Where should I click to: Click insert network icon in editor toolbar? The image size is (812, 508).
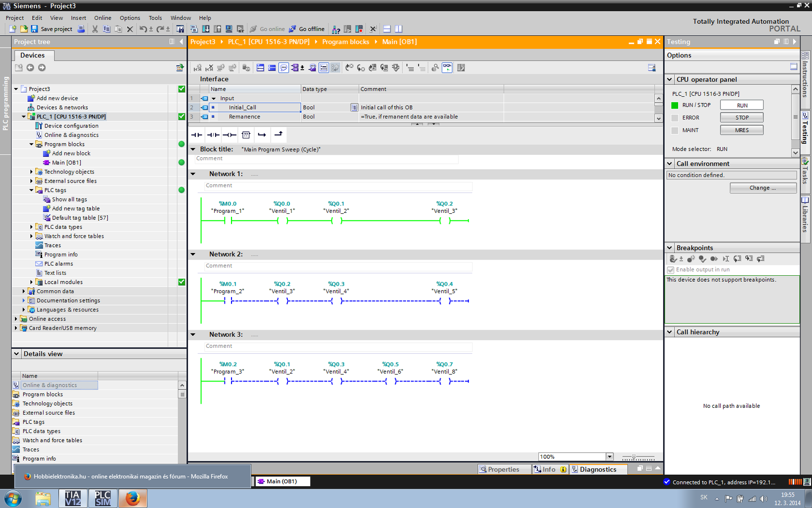click(197, 67)
